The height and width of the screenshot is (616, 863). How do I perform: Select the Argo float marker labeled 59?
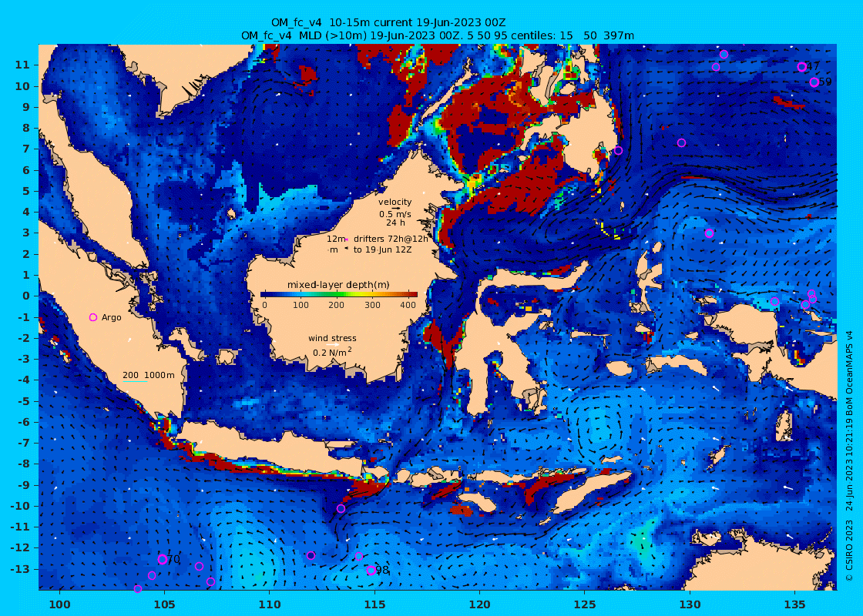[814, 82]
